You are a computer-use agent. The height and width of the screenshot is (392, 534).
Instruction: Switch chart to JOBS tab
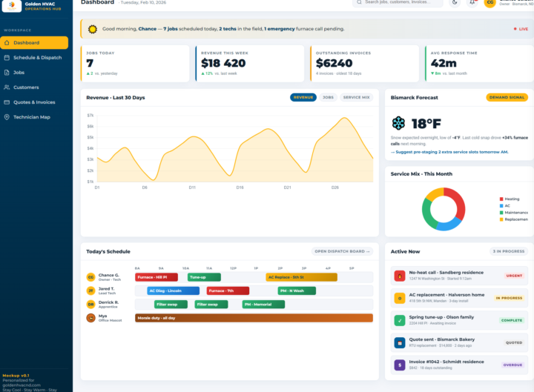click(329, 97)
